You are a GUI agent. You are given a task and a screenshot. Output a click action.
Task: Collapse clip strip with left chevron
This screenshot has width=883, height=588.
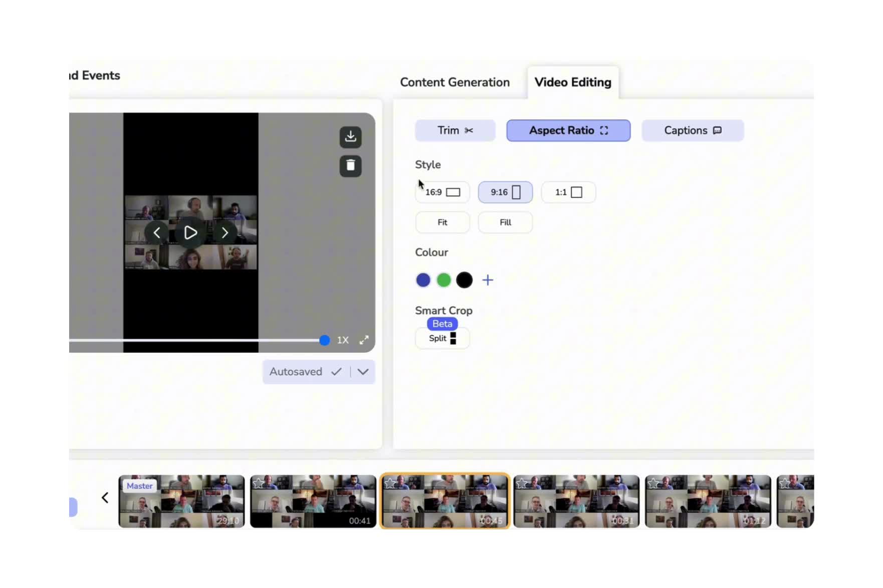point(105,498)
